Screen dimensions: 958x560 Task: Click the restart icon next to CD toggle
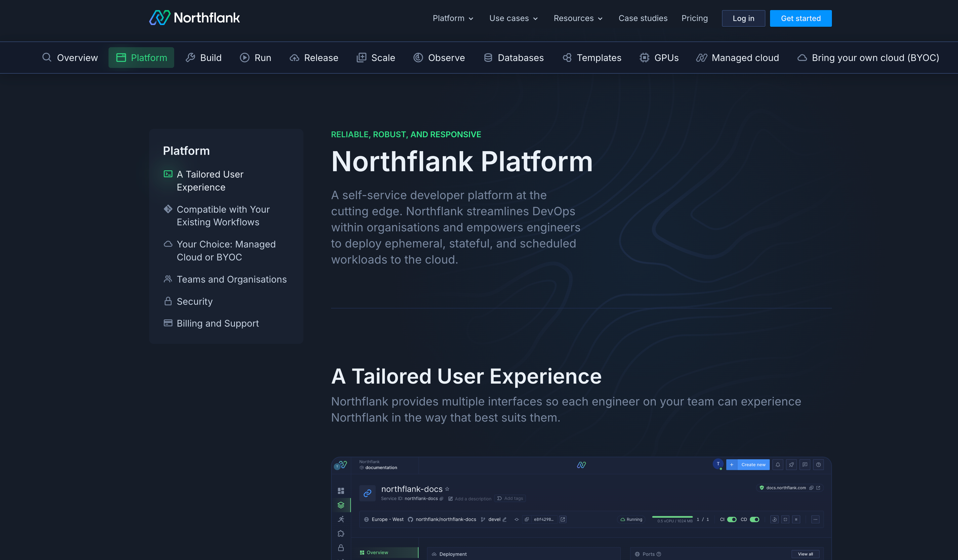(x=774, y=519)
